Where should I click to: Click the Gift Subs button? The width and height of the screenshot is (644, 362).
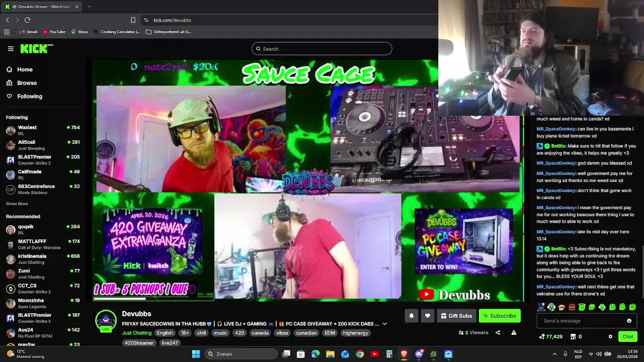click(x=456, y=316)
